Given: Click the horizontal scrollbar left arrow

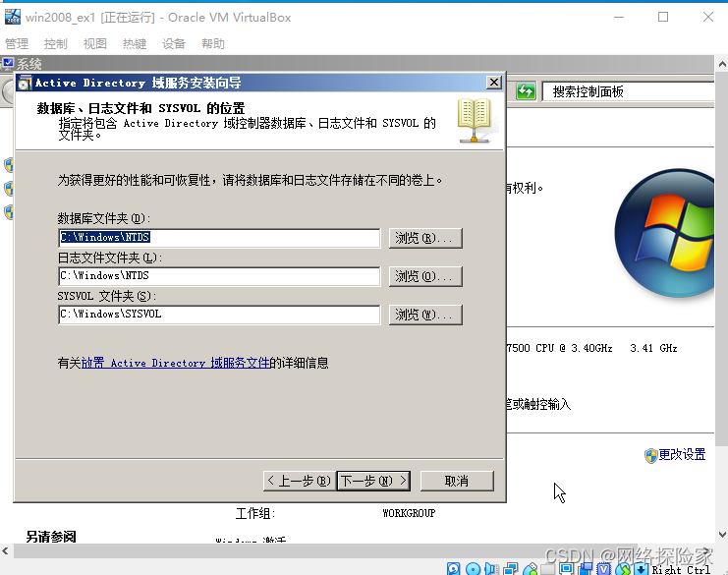Looking at the screenshot, I should tap(6, 551).
